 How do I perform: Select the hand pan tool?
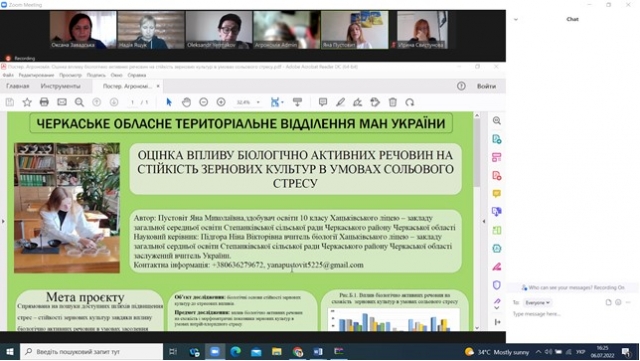[186, 102]
